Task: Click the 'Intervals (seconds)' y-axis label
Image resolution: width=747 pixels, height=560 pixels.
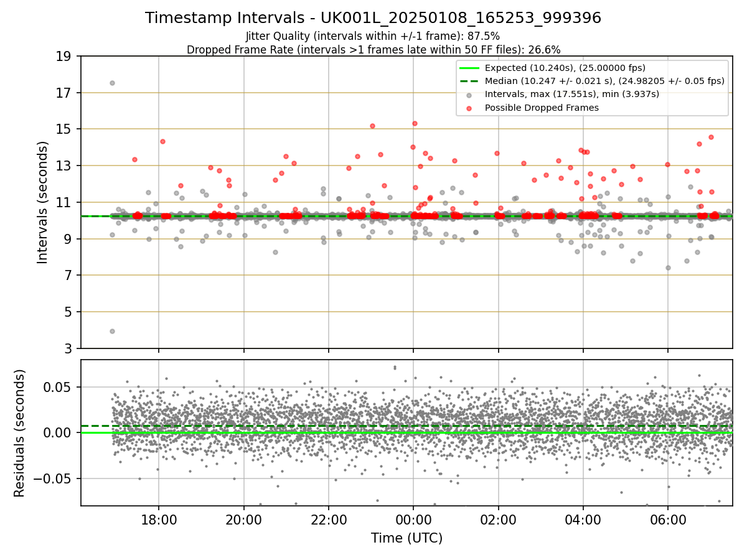Action: (x=42, y=202)
